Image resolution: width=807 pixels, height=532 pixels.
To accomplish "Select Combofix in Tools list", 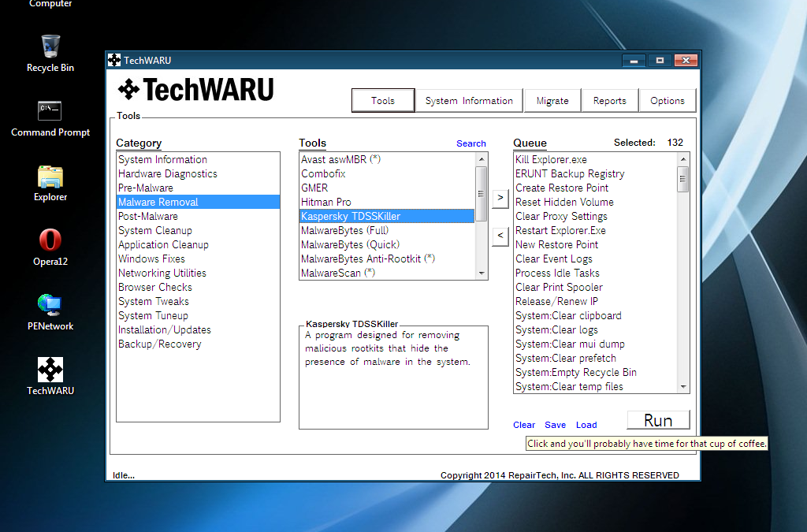I will [387, 174].
